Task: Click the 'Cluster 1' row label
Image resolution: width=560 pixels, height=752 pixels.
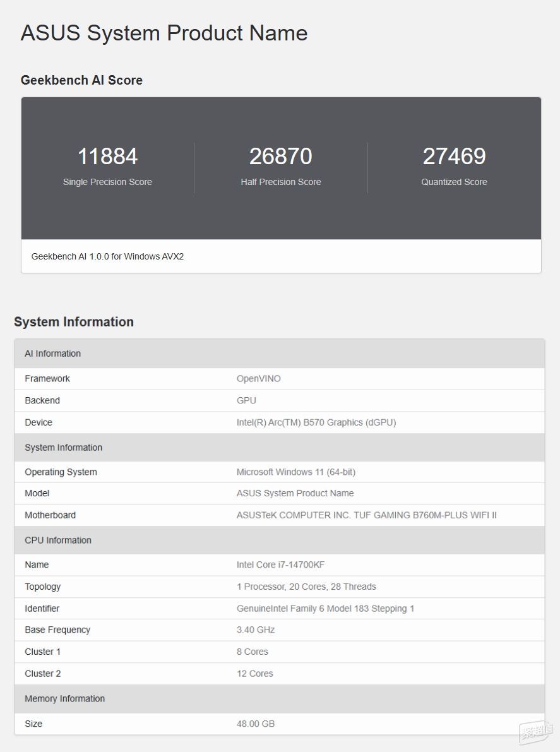Action: pos(43,652)
